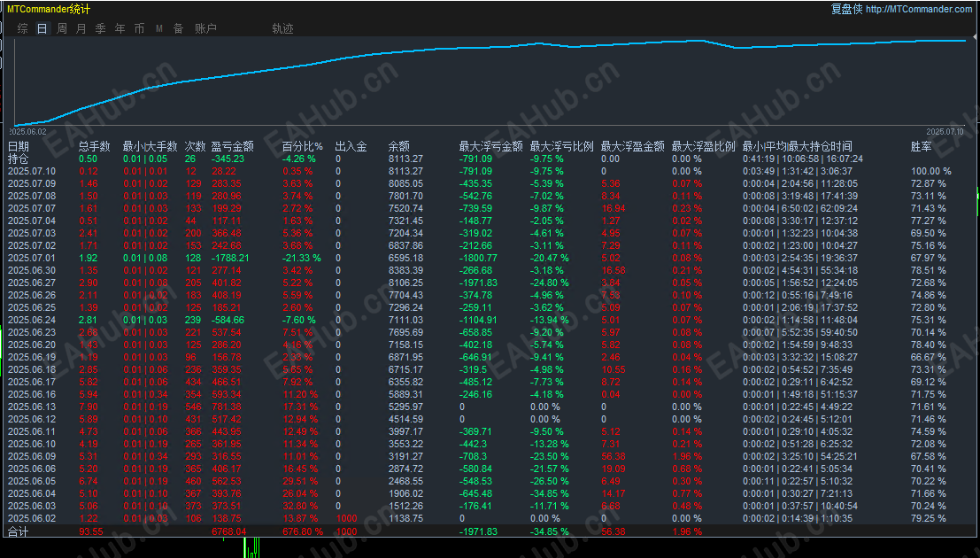Click the 最小|平均|最大持仓时间 column header
980x558 pixels.
[797, 146]
